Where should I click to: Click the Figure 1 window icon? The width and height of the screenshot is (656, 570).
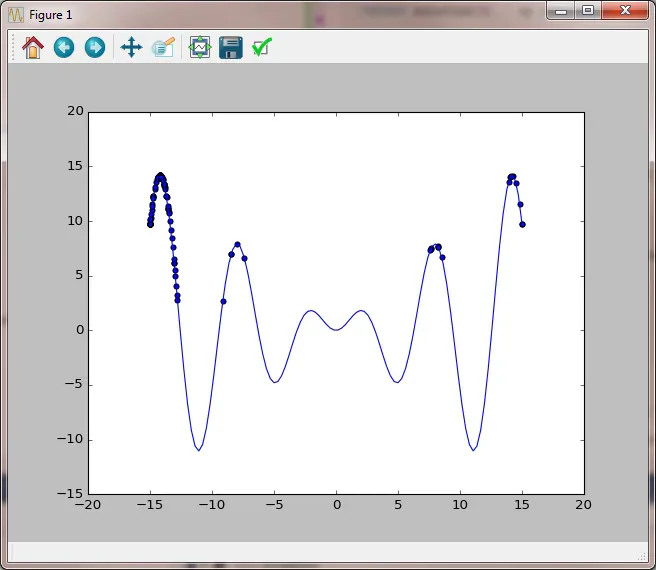coord(16,15)
